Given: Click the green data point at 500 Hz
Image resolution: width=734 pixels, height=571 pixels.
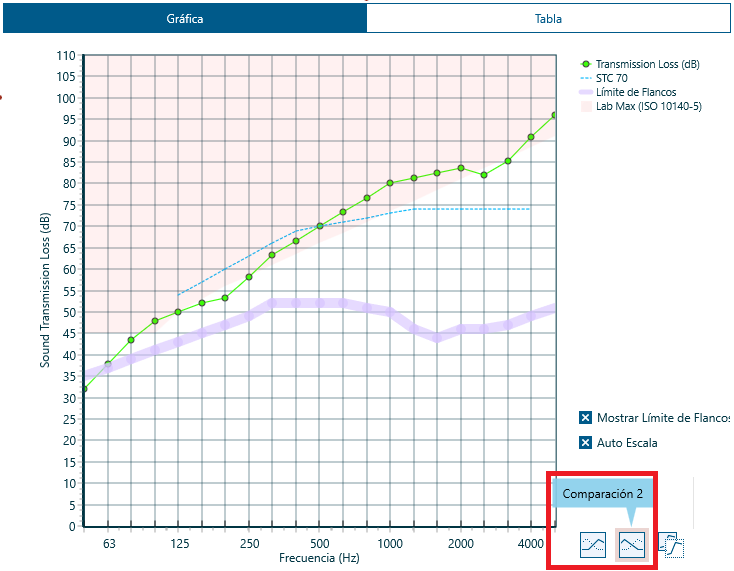Looking at the screenshot, I should 320,226.
